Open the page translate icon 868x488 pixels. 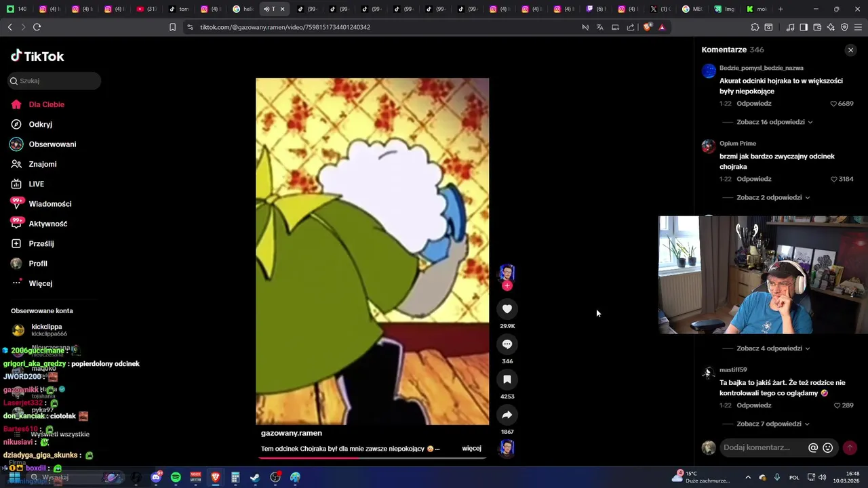point(599,27)
